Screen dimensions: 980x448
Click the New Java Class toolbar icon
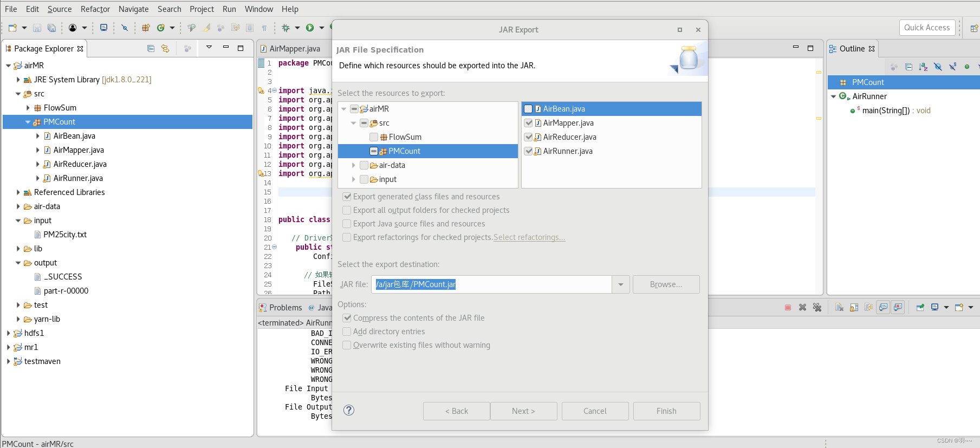pos(161,28)
